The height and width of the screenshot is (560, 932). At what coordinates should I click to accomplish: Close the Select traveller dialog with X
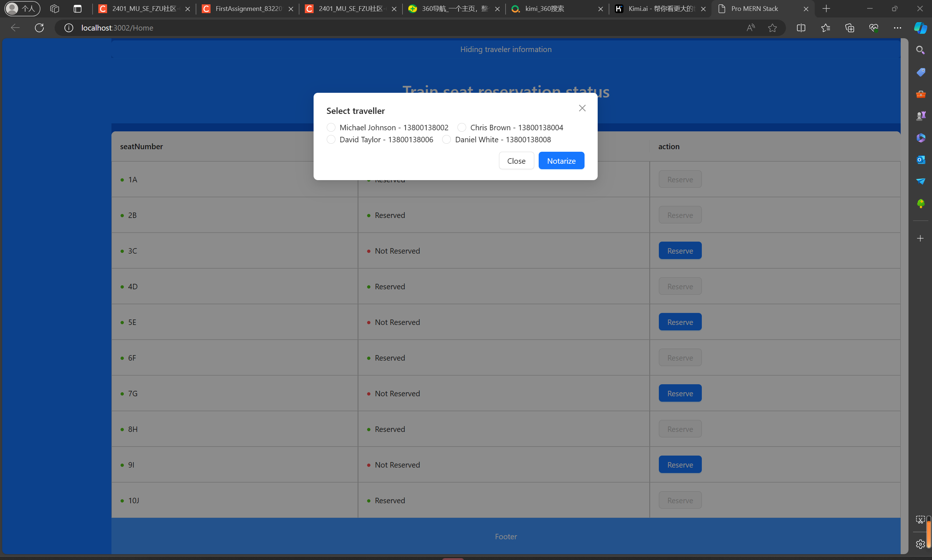[582, 108]
